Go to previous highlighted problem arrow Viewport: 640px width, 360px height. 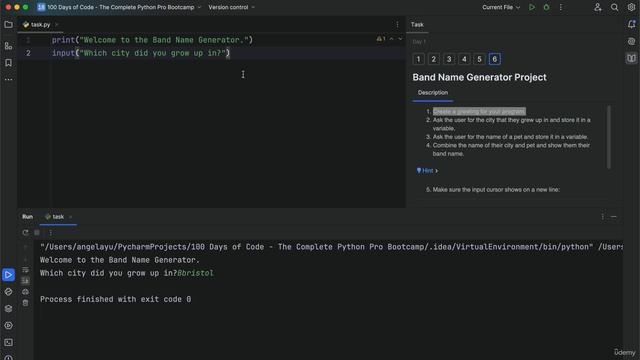(391, 39)
